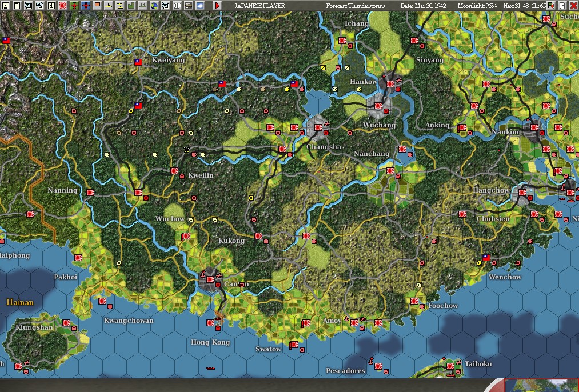Viewport: 579px width, 392px height.
Task: Click the 'JAPANESE PLAYER' label
Action: coord(260,6)
